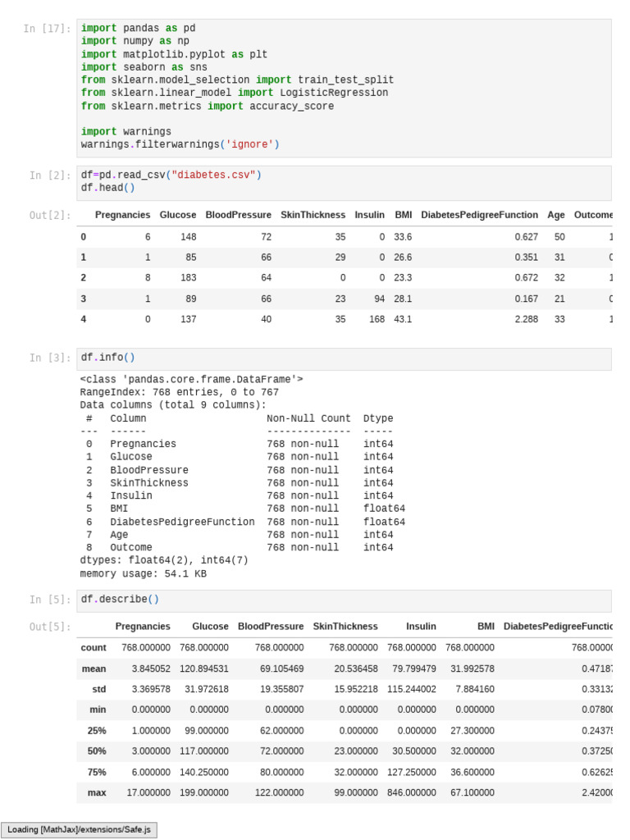The image size is (630, 840).
Task: Click the mean row label
Action: [x=94, y=669]
